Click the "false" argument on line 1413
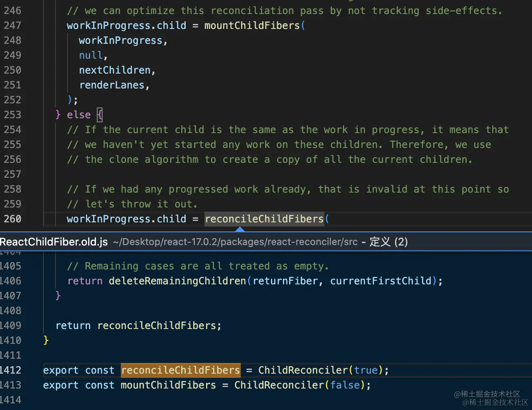 (345, 385)
